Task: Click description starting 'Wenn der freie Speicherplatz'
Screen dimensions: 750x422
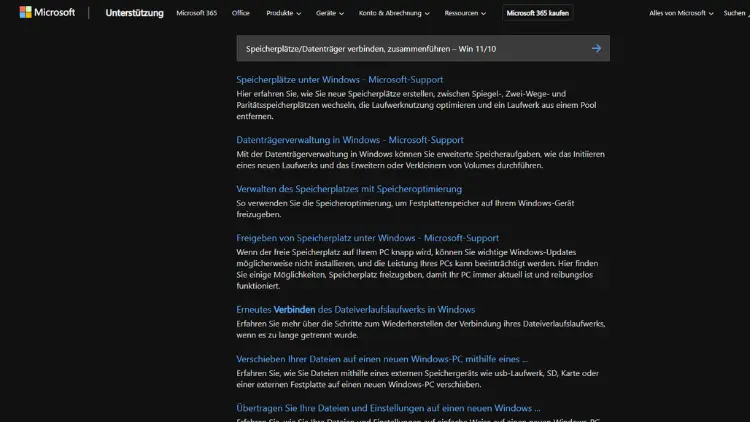Action: (x=417, y=269)
